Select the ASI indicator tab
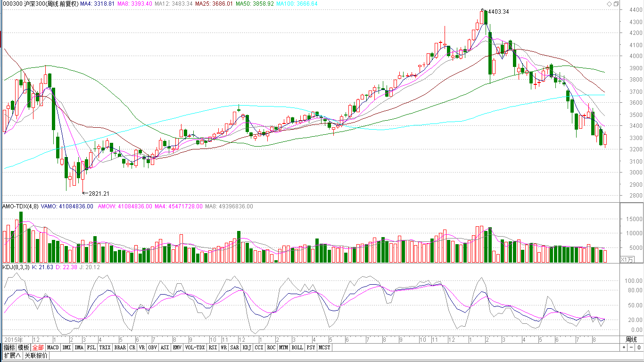644x362 pixels. tap(165, 347)
